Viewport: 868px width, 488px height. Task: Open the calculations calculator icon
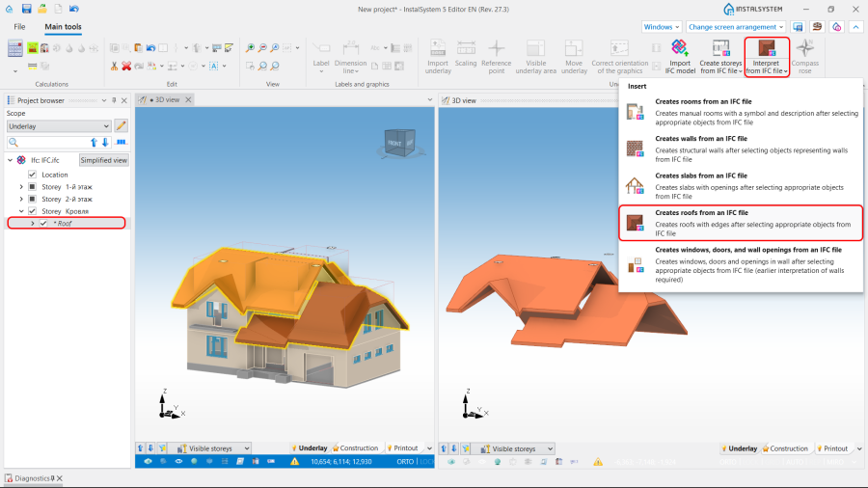(x=14, y=48)
